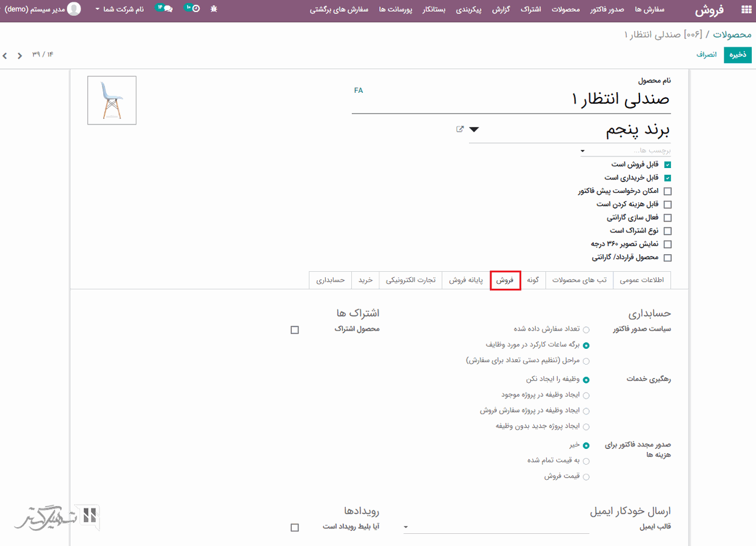
Task: Click the 'انصراف' discard button
Action: (706, 55)
